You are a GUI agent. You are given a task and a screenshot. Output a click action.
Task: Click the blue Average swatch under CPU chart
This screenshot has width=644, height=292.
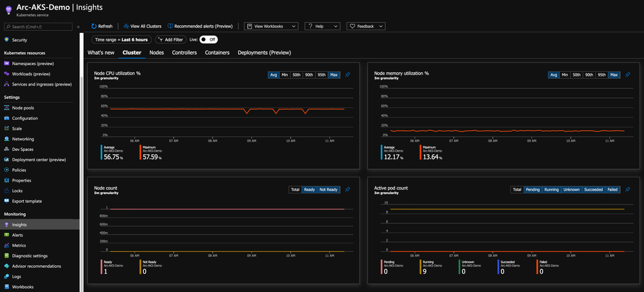101,151
